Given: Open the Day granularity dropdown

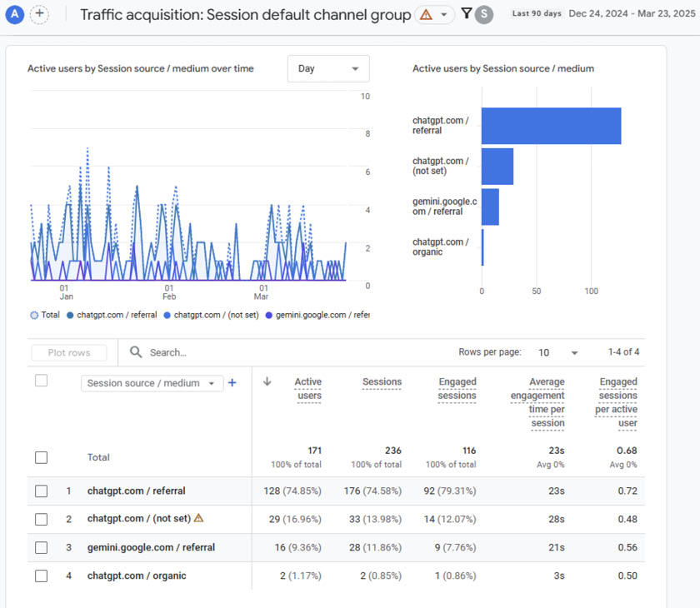Looking at the screenshot, I should tap(327, 68).
